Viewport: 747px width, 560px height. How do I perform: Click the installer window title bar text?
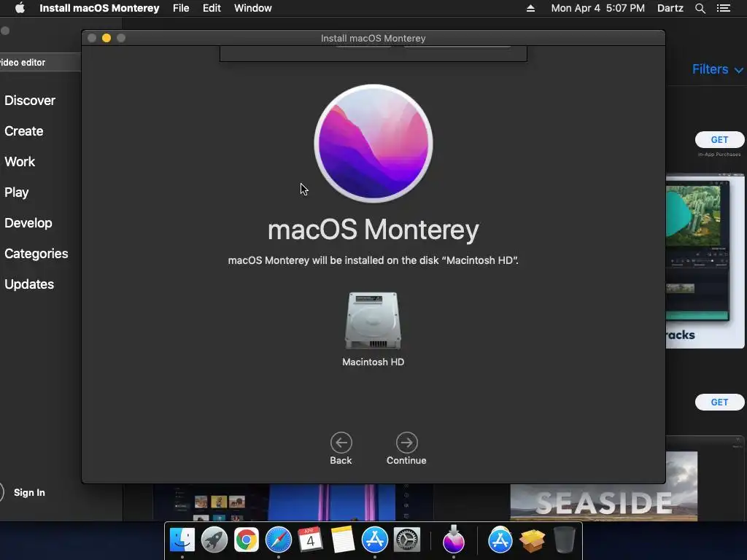373,38
